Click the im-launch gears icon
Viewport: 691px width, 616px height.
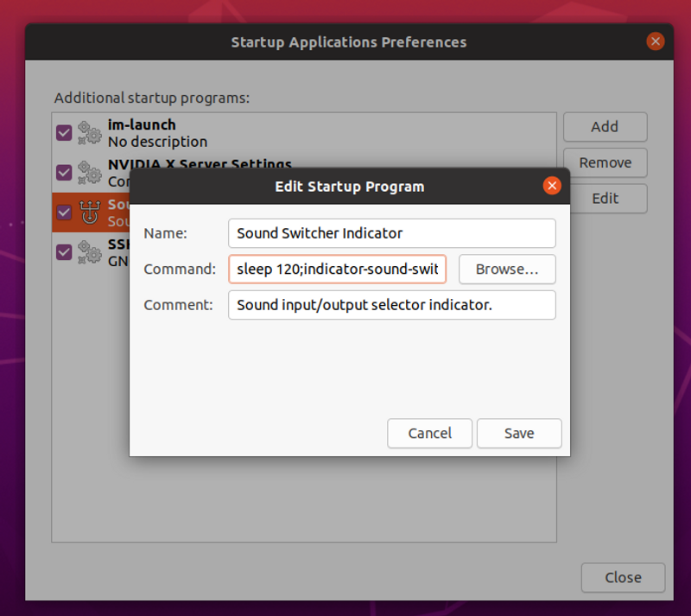90,133
